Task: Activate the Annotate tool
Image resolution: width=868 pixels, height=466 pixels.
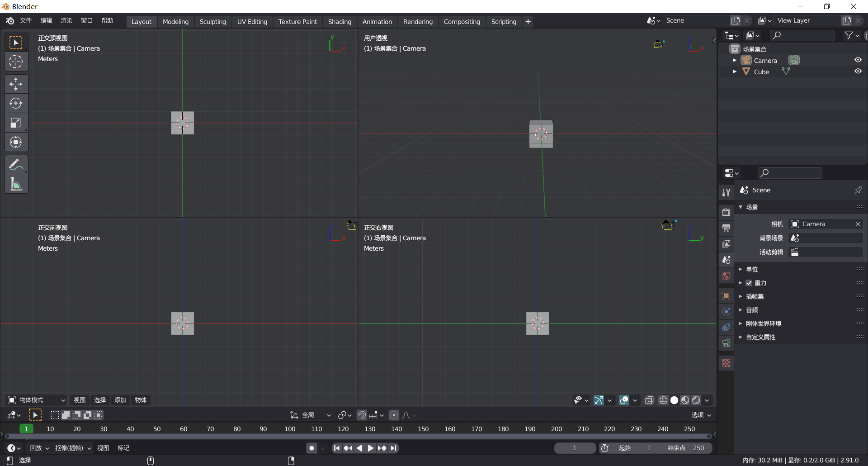Action: 16,164
